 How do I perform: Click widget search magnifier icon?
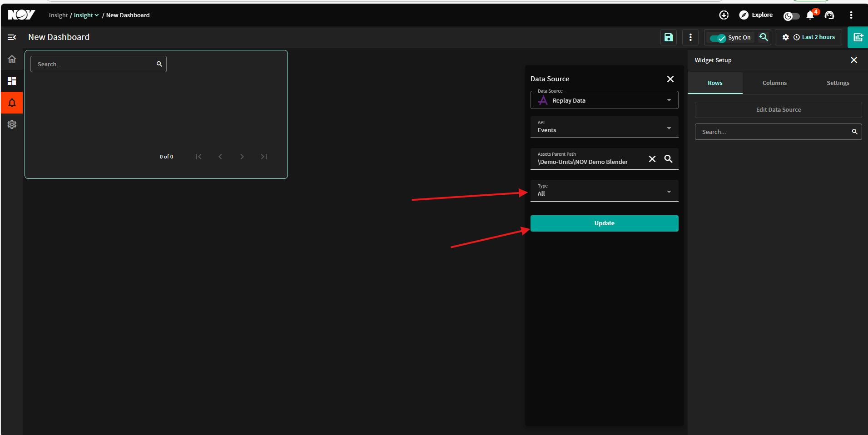(159, 64)
